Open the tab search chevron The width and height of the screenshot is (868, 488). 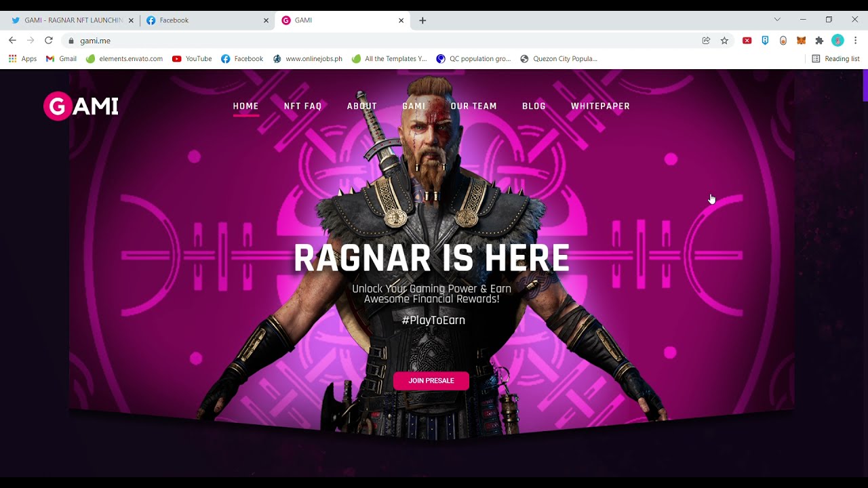coord(777,20)
